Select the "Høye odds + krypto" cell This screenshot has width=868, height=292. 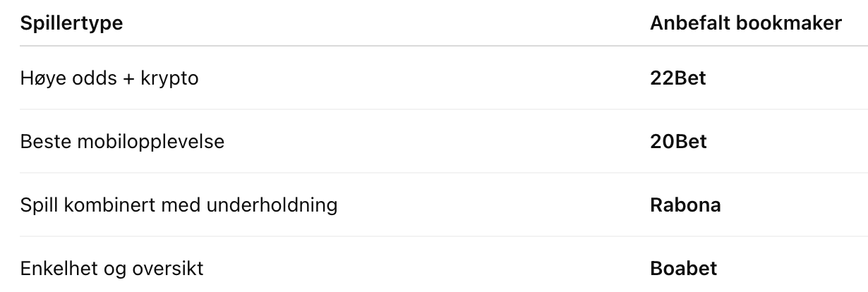109,78
